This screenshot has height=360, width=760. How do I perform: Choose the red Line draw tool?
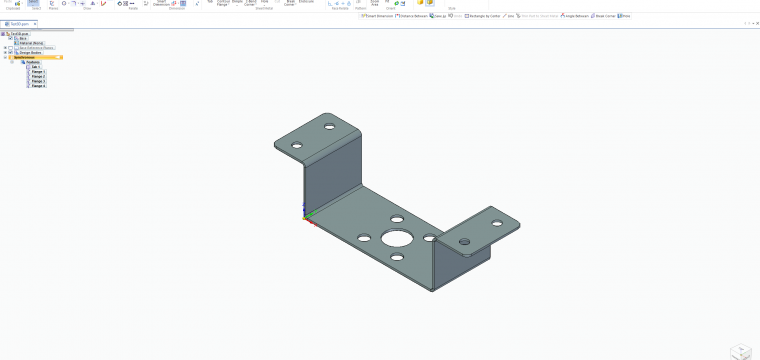pos(103,3)
